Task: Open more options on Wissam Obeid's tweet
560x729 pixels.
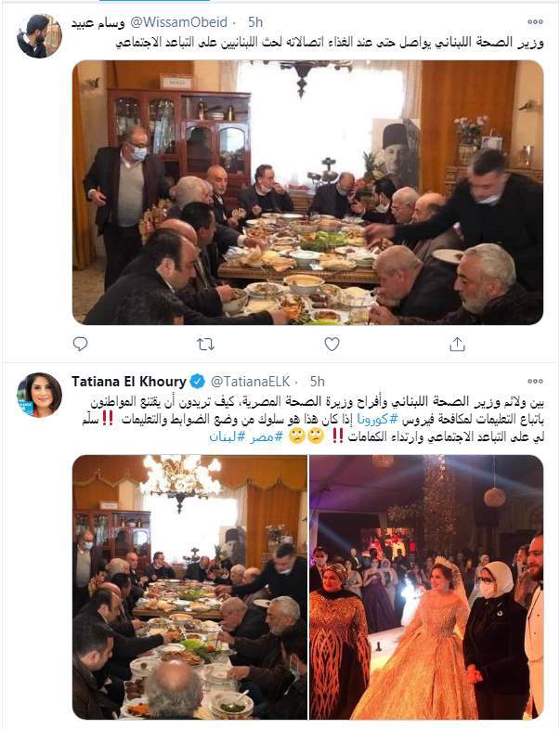Action: tap(535, 22)
